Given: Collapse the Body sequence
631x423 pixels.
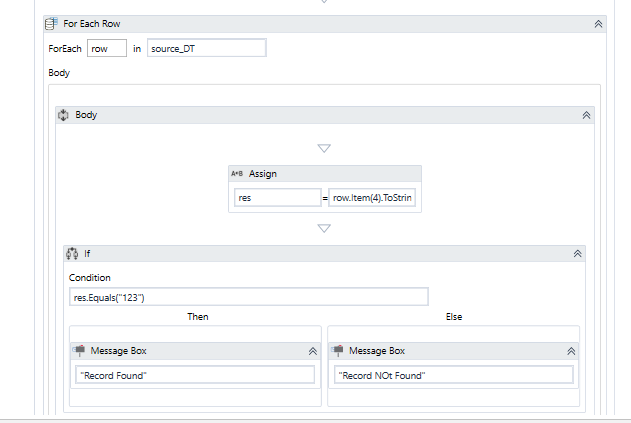Looking at the screenshot, I should (586, 116).
